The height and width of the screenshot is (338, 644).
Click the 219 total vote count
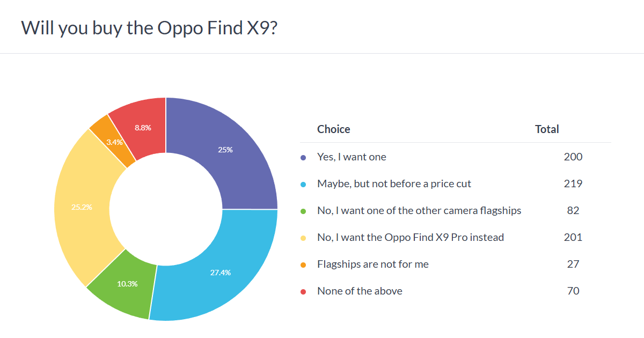click(x=573, y=184)
